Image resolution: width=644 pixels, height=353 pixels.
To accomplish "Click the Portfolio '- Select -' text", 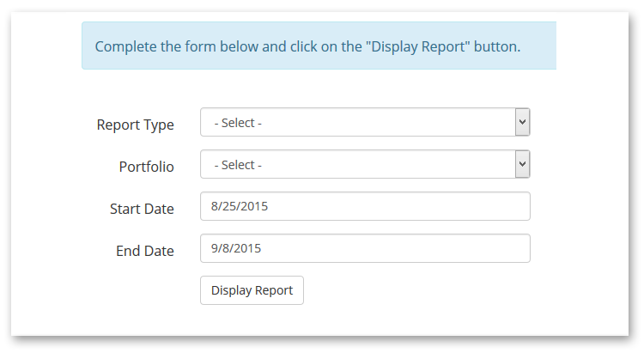I will click(238, 165).
